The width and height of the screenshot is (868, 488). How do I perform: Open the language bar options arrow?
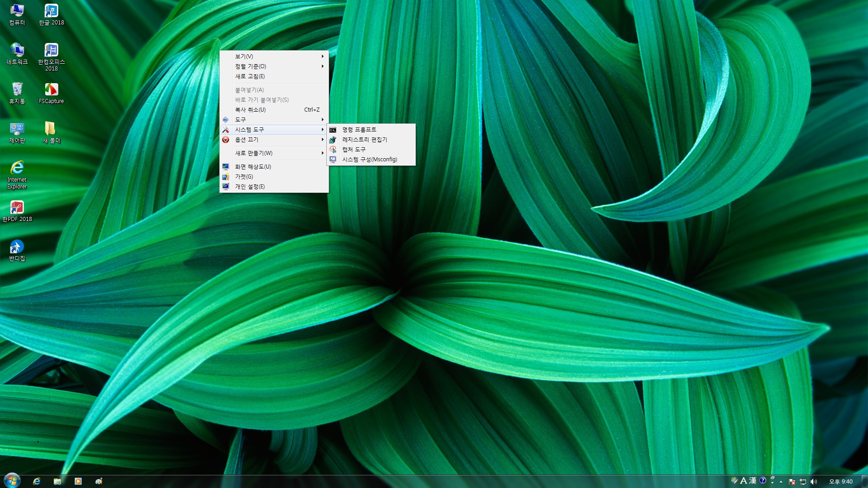[773, 483]
